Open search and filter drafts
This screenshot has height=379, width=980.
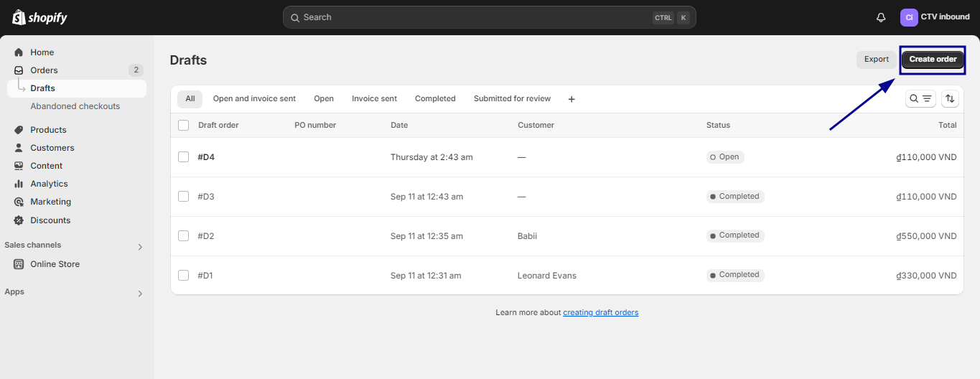pyautogui.click(x=920, y=99)
